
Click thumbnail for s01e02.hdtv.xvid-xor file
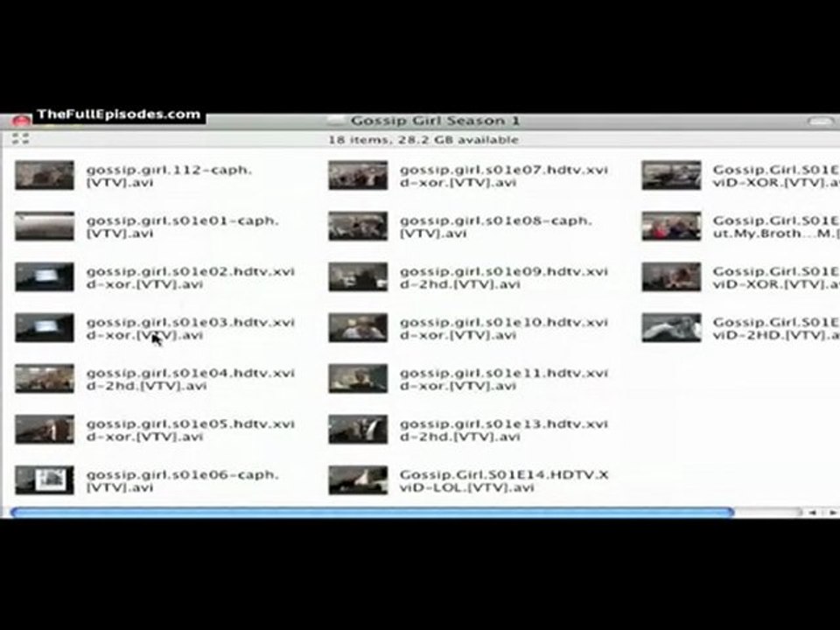(x=45, y=277)
